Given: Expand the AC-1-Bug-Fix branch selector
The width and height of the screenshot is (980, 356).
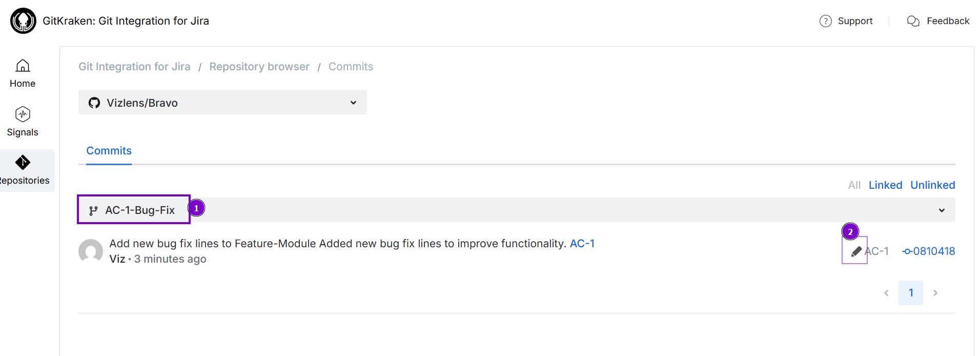Looking at the screenshot, I should 134,210.
